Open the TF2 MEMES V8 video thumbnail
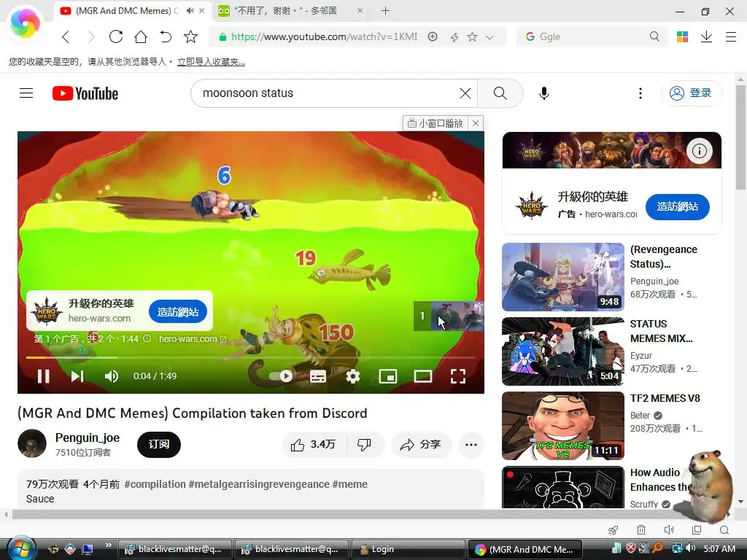 pos(562,426)
